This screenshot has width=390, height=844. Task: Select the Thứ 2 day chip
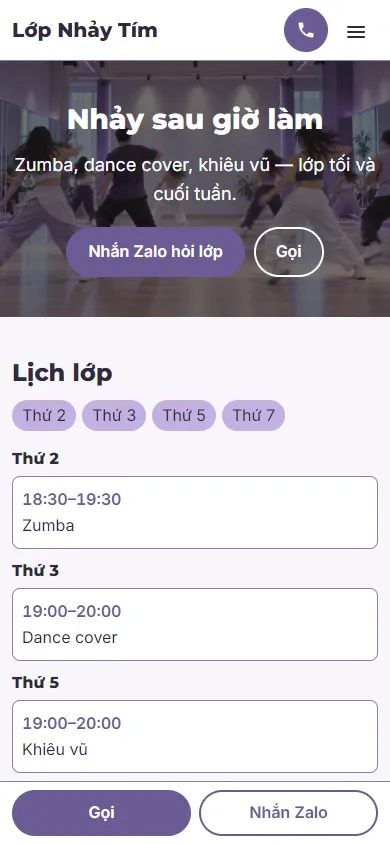pyautogui.click(x=44, y=416)
